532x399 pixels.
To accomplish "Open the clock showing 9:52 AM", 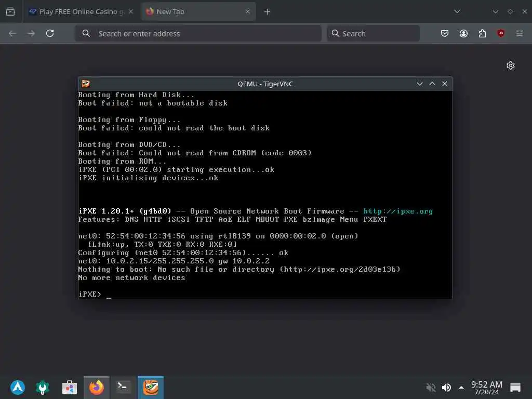I will (x=486, y=388).
